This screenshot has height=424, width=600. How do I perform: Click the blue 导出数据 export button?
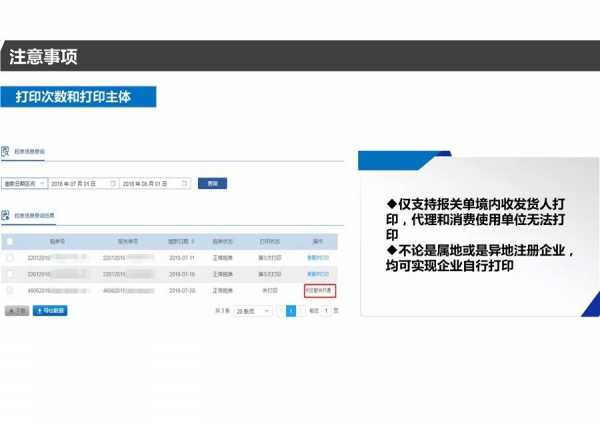51,311
